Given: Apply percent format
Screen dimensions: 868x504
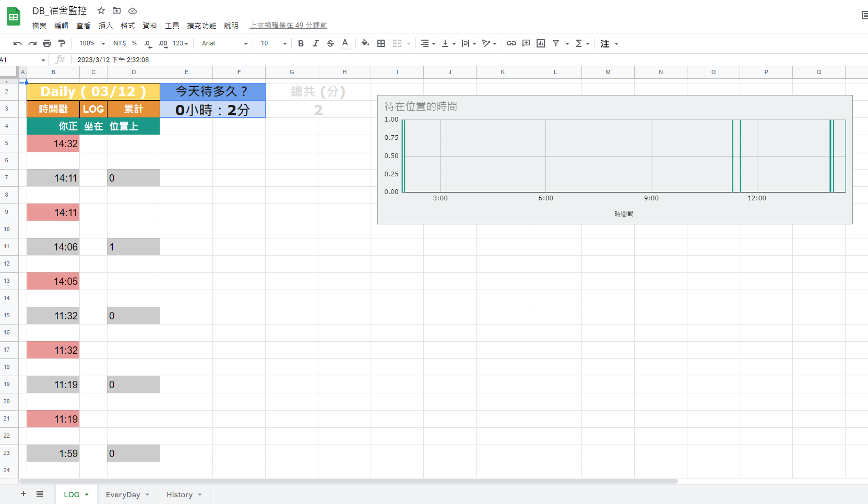Looking at the screenshot, I should point(134,43).
